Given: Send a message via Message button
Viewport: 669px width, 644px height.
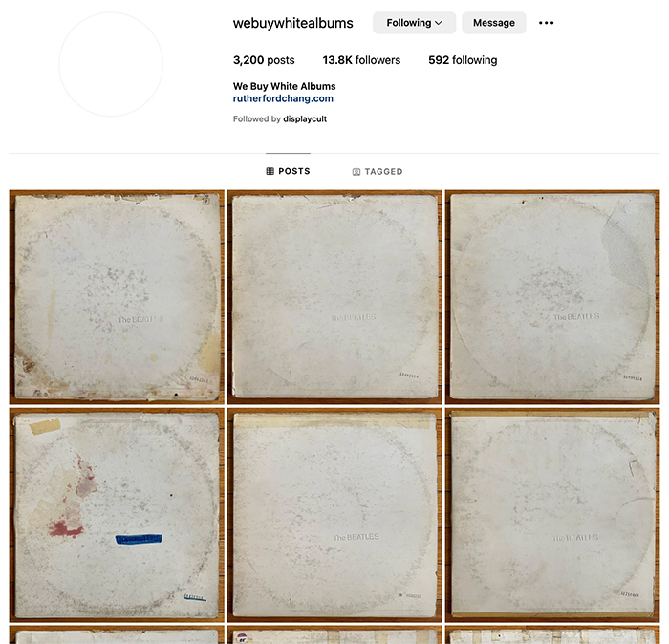Looking at the screenshot, I should pyautogui.click(x=494, y=23).
